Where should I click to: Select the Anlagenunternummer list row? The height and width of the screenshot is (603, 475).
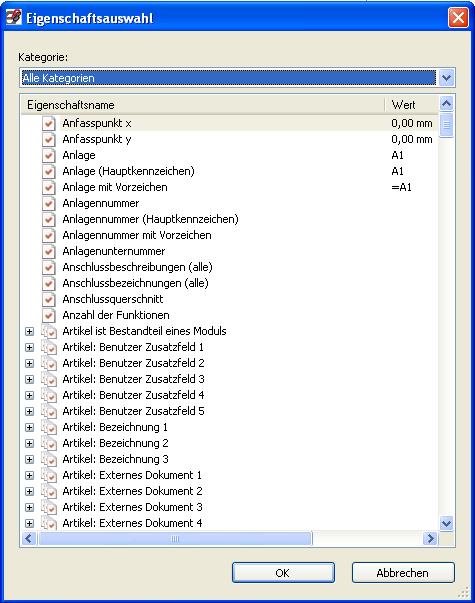point(229,251)
